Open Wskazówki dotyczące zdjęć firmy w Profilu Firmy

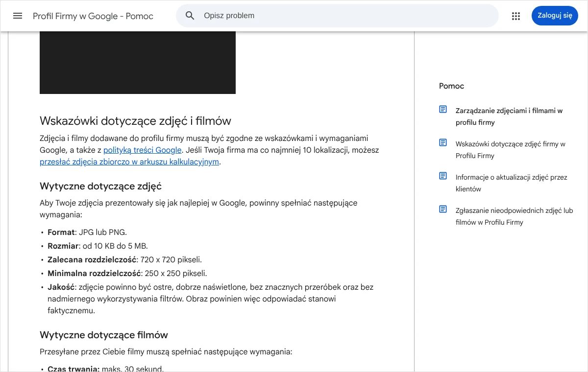point(511,150)
